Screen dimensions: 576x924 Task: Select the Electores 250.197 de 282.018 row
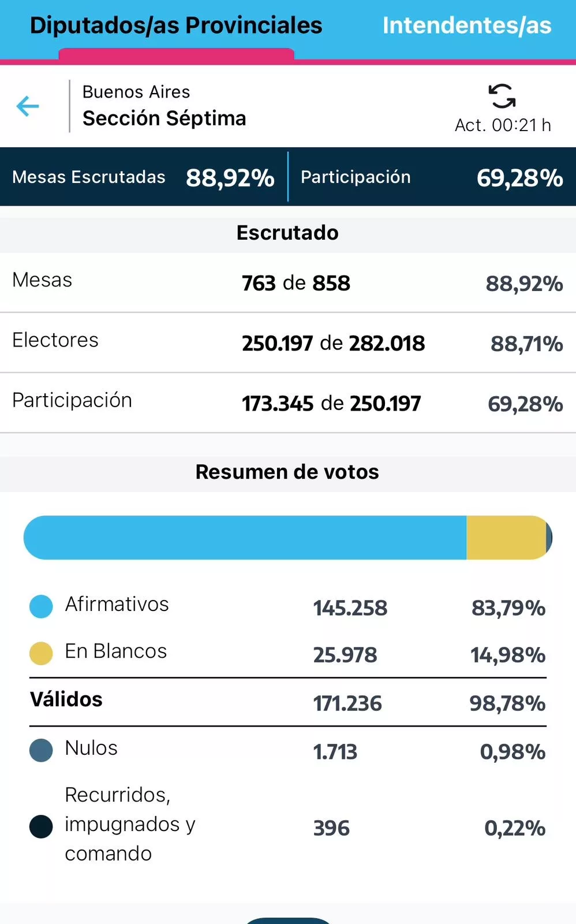(x=287, y=343)
